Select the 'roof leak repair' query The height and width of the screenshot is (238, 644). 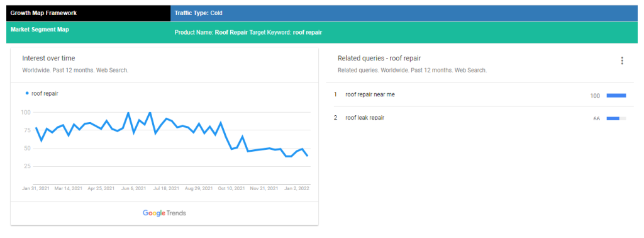[365, 118]
